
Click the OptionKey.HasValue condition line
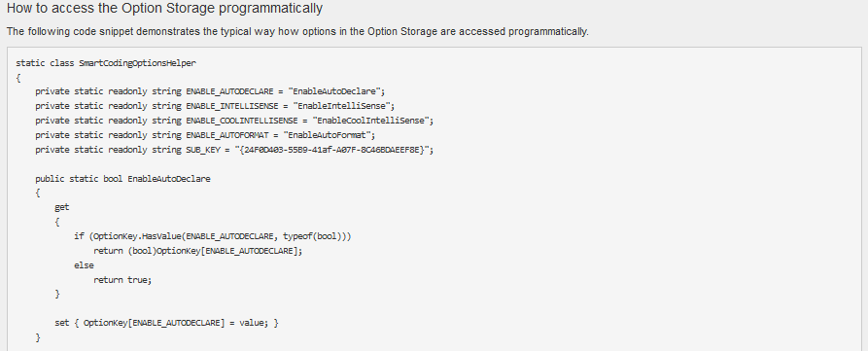coord(213,236)
